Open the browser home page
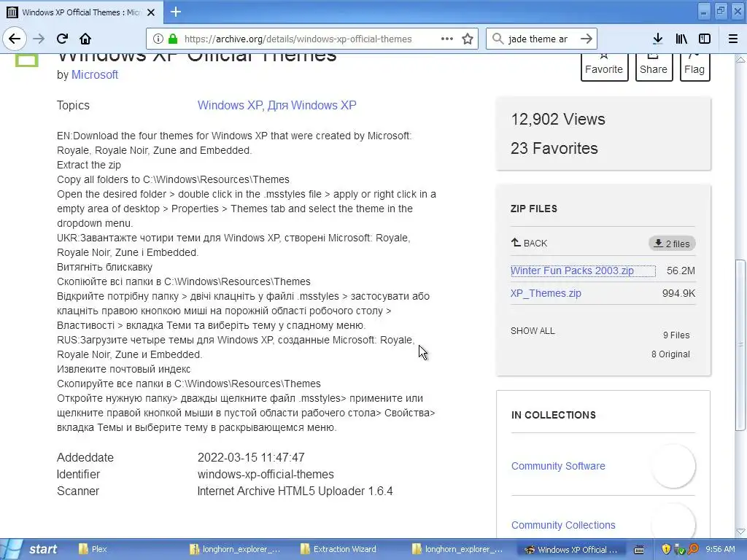This screenshot has width=747, height=560. [x=85, y=39]
